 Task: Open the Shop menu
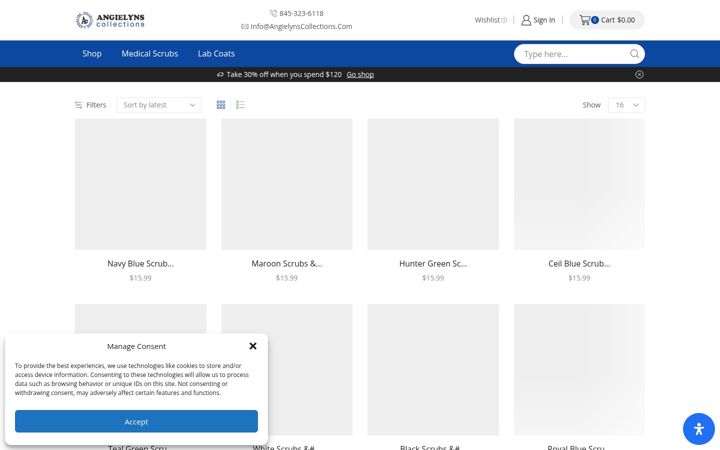[x=92, y=54]
